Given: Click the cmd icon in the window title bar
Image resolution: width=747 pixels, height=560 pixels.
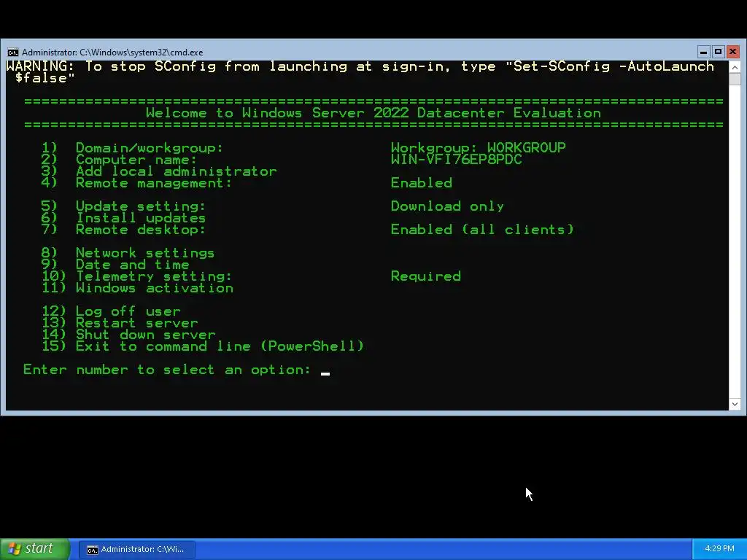Looking at the screenshot, I should click(x=13, y=52).
